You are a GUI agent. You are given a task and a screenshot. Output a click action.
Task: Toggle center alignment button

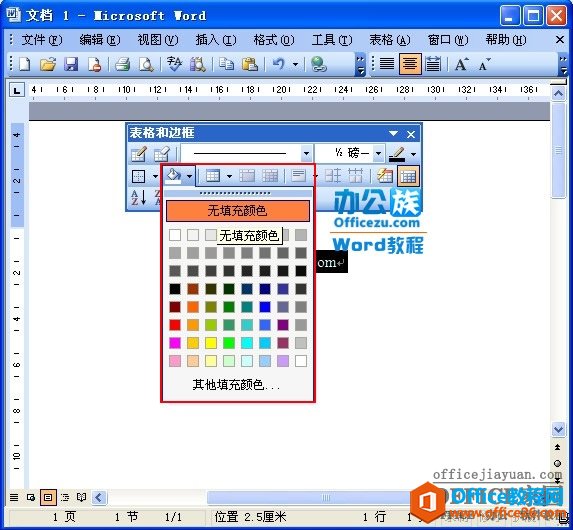coord(410,64)
